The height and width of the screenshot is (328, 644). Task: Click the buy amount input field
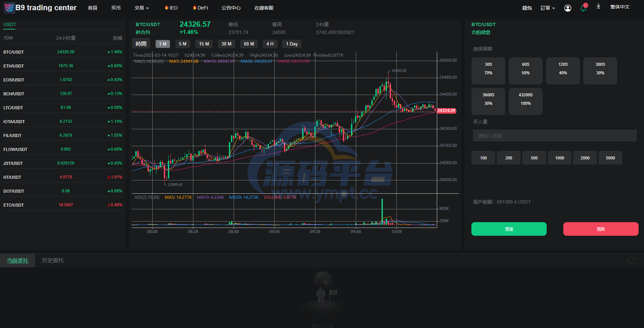pos(555,136)
